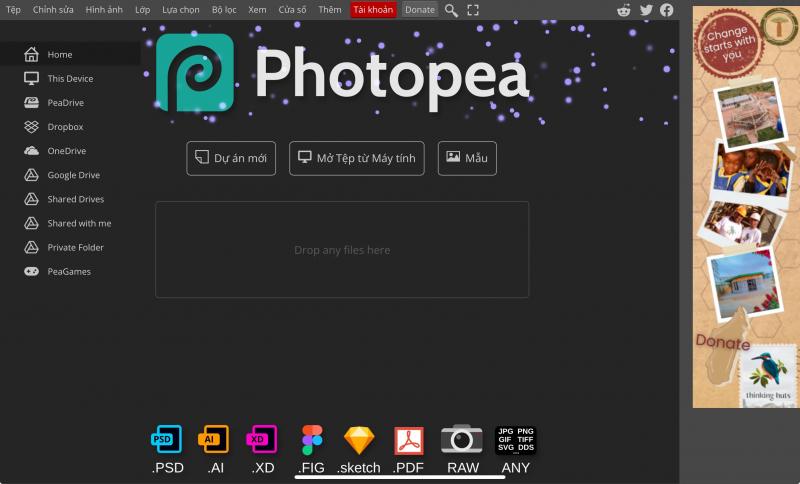Click the Private Folder drive icon
Image resolution: width=800 pixels, height=484 pixels.
tap(31, 247)
